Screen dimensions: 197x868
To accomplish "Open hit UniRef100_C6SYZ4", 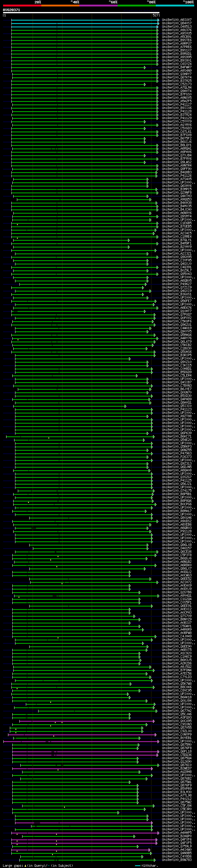I will pyautogui.click(x=177, y=64).
